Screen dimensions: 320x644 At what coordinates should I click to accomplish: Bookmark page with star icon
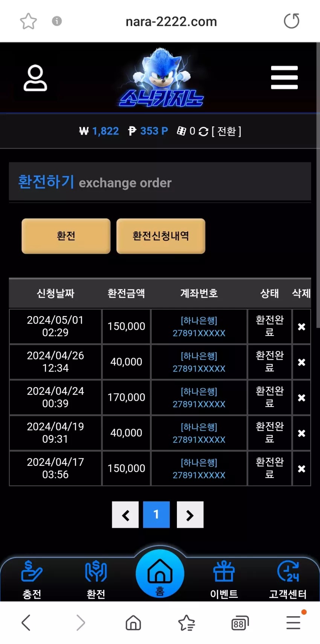coord(28,21)
